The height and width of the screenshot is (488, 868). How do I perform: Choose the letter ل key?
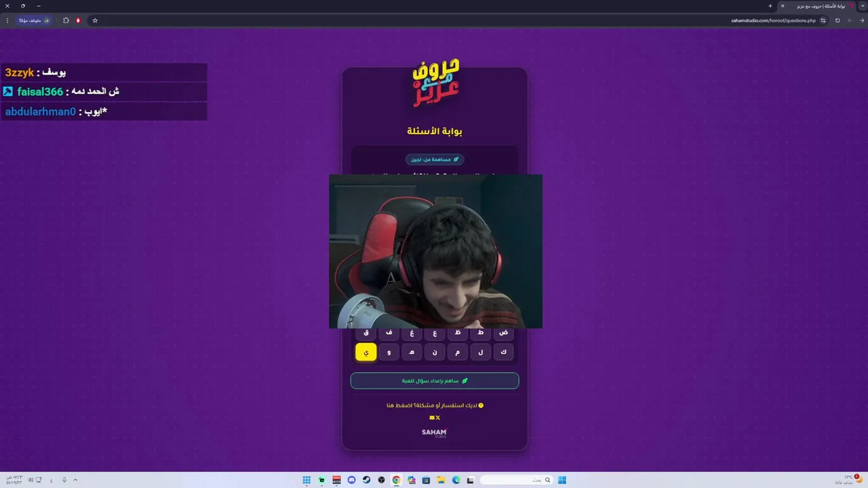pyautogui.click(x=481, y=352)
